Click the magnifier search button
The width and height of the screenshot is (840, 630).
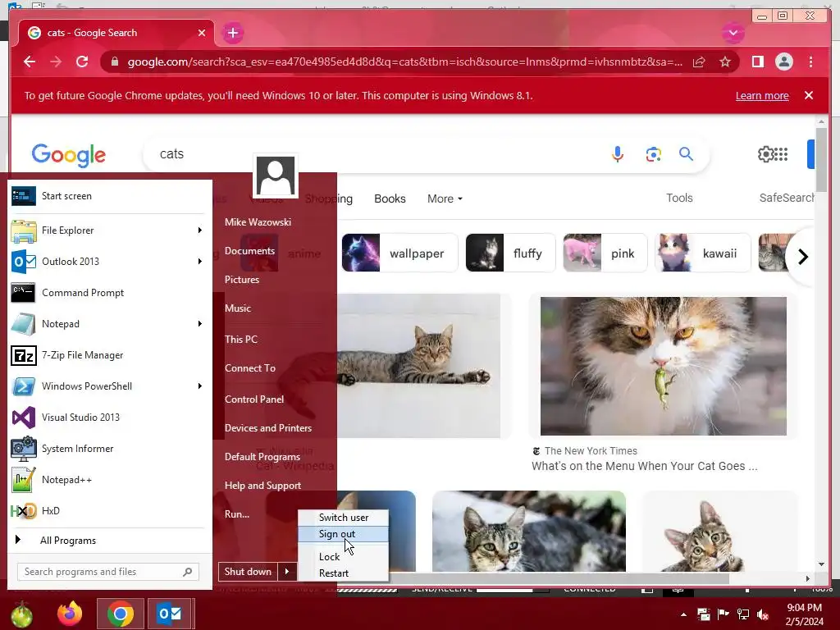686,154
